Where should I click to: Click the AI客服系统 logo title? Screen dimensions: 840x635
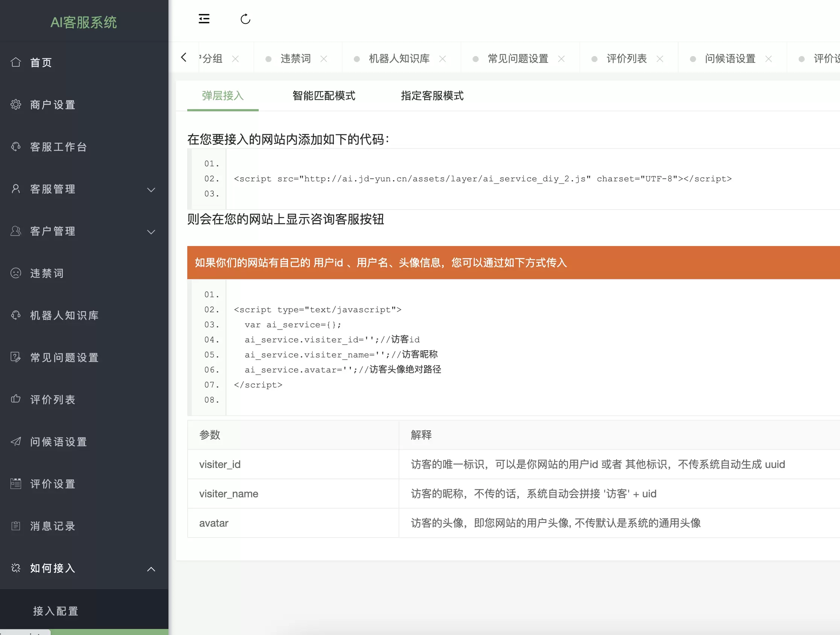pyautogui.click(x=84, y=22)
